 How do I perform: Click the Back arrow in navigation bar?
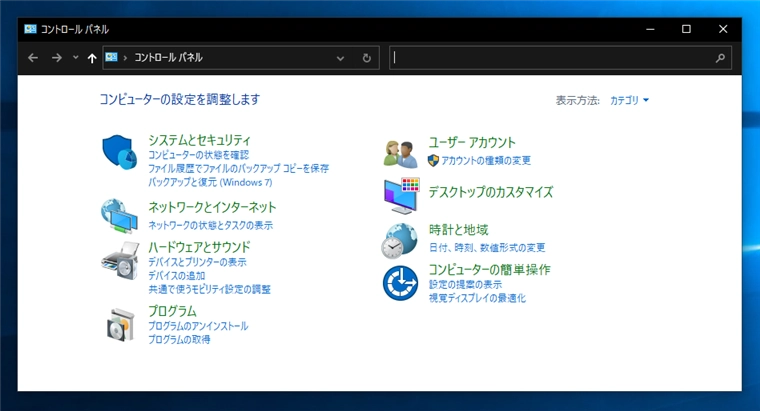pyautogui.click(x=33, y=58)
